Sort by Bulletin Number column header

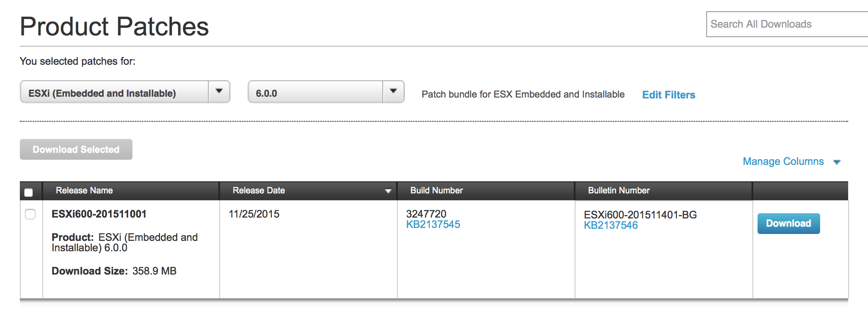619,190
